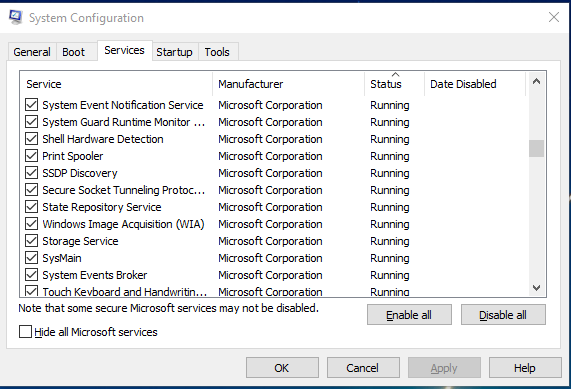Click the services list scrollbar thumb
Image resolution: width=571 pixels, height=389 pixels.
click(x=536, y=148)
